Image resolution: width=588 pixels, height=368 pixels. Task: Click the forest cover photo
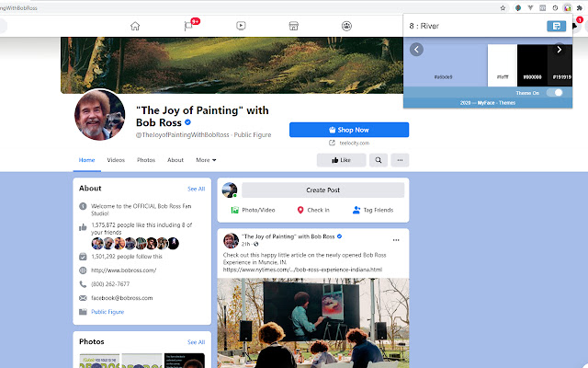pos(232,65)
